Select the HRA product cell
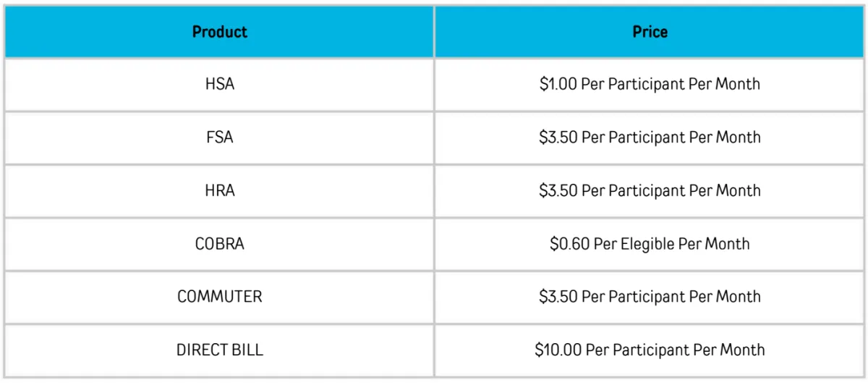The height and width of the screenshot is (383, 868). pos(219,190)
